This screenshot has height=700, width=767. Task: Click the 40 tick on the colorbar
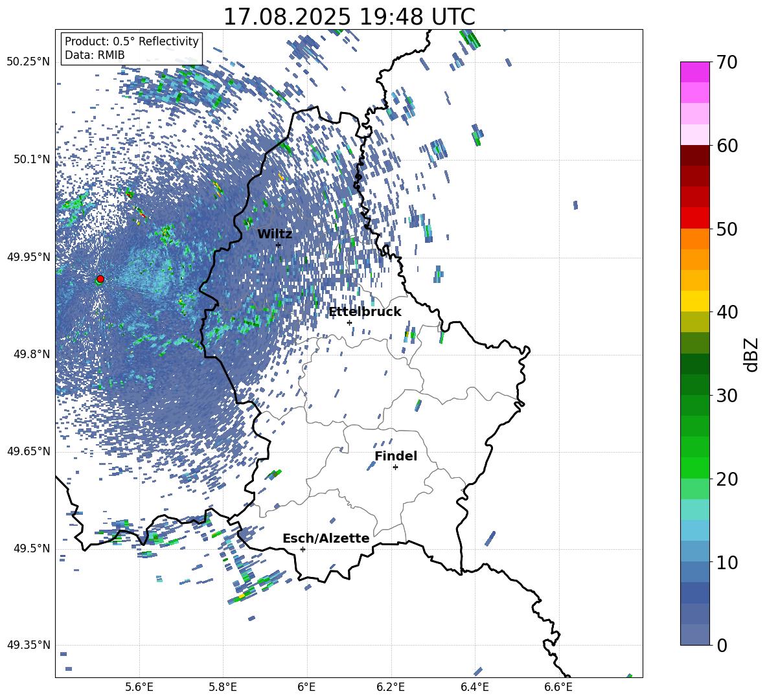coord(727,312)
